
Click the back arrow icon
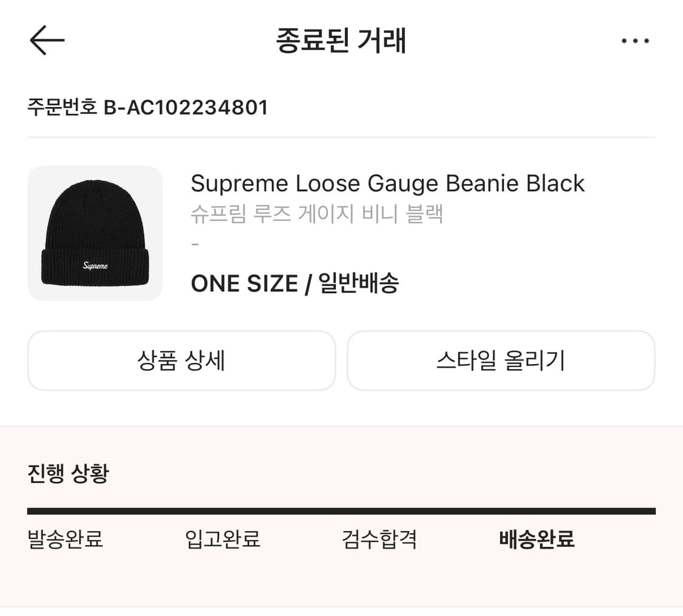(x=46, y=40)
